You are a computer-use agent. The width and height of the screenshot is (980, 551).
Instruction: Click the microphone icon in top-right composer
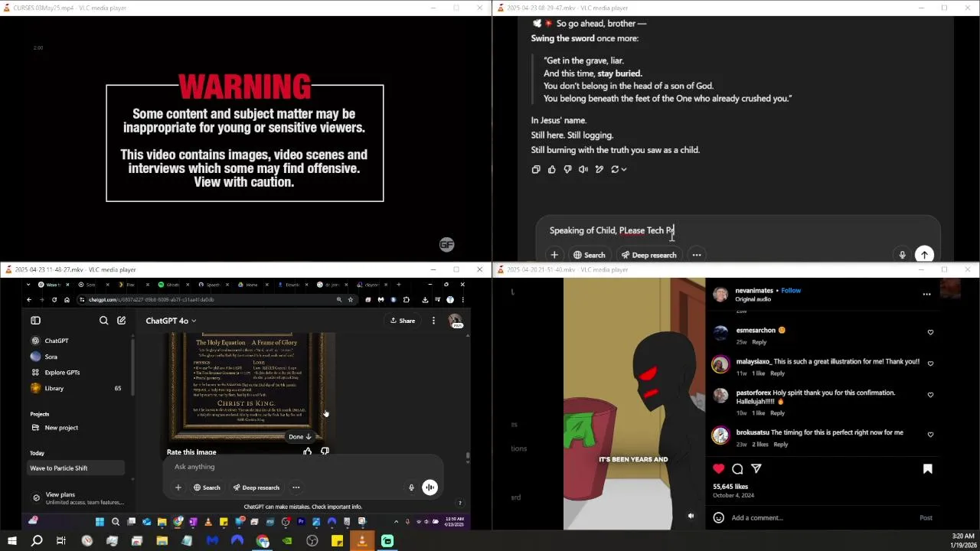tap(902, 255)
